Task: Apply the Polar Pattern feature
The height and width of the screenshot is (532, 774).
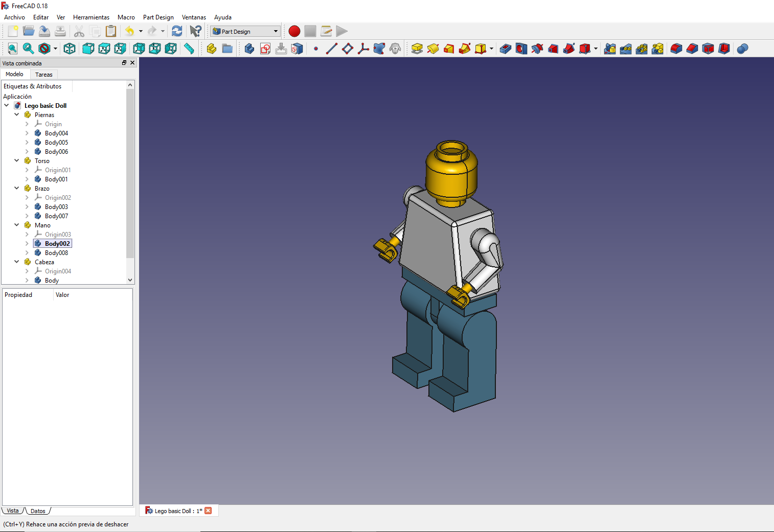Action: 642,49
